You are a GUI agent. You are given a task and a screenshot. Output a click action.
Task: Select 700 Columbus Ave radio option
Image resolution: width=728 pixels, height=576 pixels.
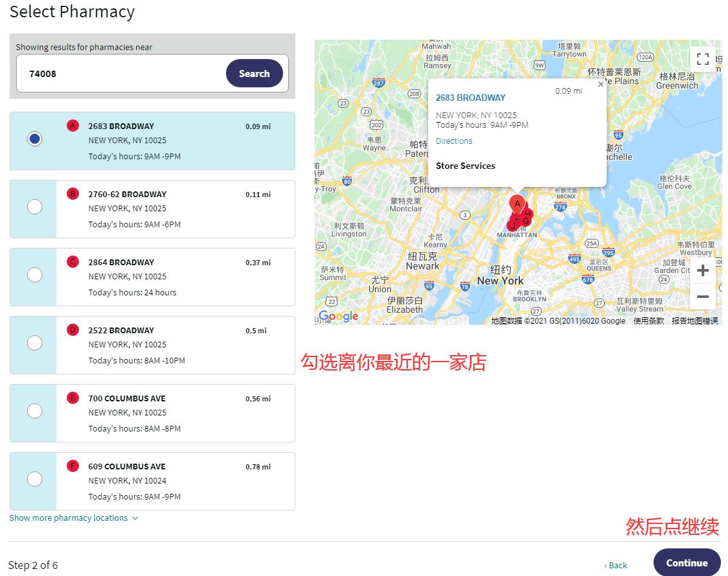35,411
